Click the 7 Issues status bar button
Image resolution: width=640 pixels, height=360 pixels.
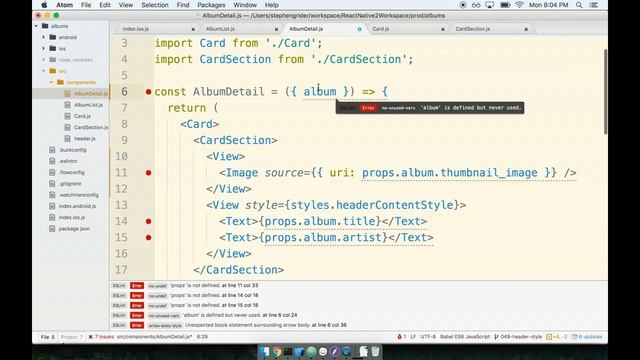[101, 337]
